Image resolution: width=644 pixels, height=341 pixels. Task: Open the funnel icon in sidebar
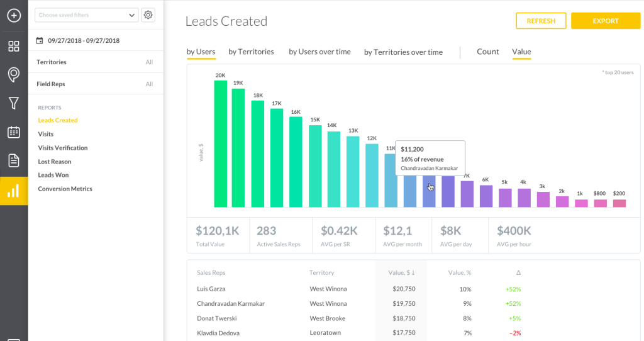point(14,103)
